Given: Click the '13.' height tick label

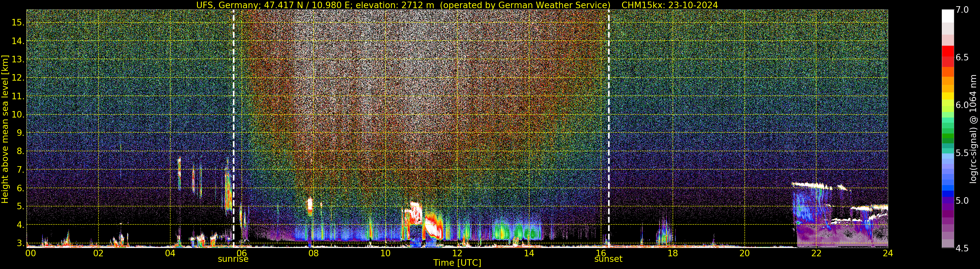Looking at the screenshot, I should (18, 59).
